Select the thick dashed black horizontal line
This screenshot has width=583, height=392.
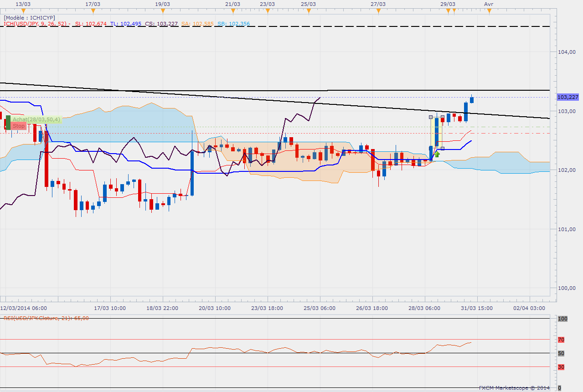click(273, 27)
